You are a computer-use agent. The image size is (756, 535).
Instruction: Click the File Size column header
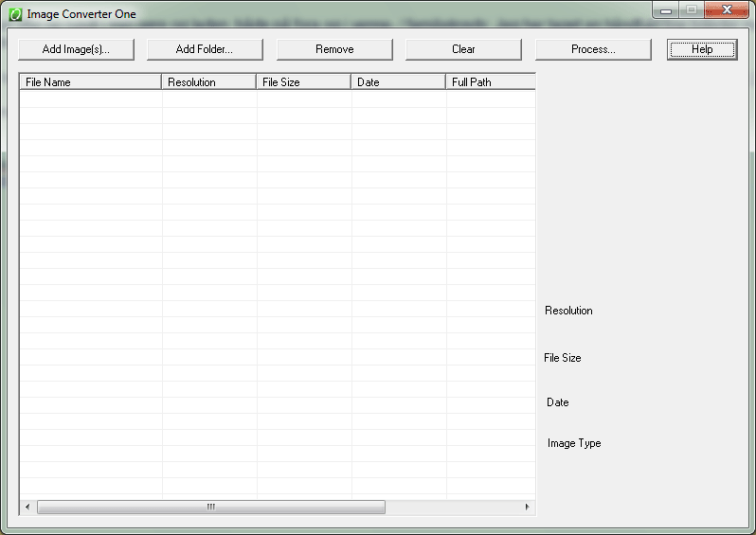[304, 82]
